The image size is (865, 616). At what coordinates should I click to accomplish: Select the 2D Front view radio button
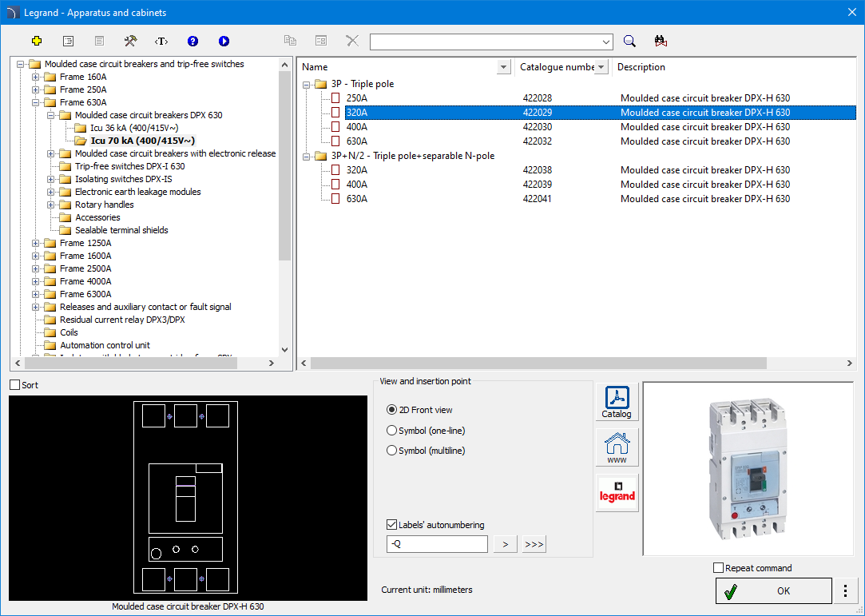click(391, 410)
